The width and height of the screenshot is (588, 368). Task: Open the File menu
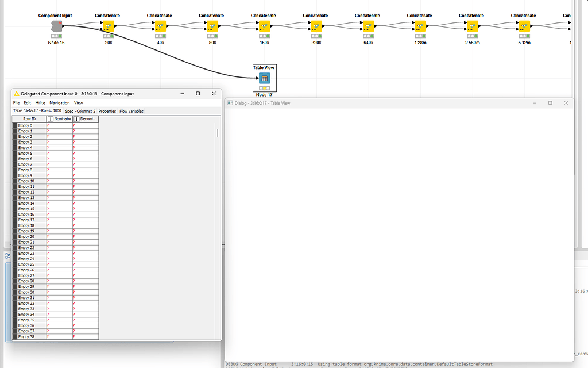click(x=16, y=102)
